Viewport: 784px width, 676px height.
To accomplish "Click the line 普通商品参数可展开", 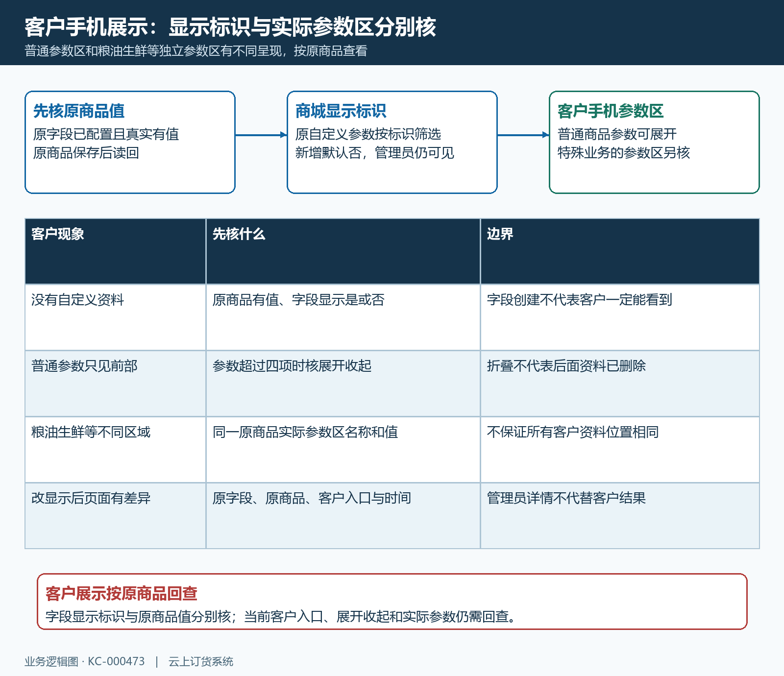I will [x=617, y=134].
